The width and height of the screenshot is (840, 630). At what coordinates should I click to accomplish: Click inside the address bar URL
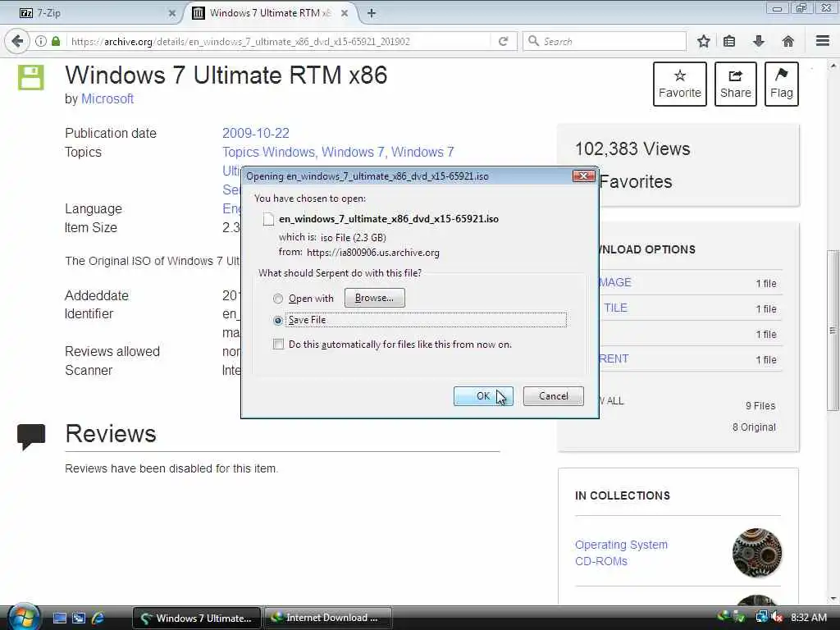(279, 41)
